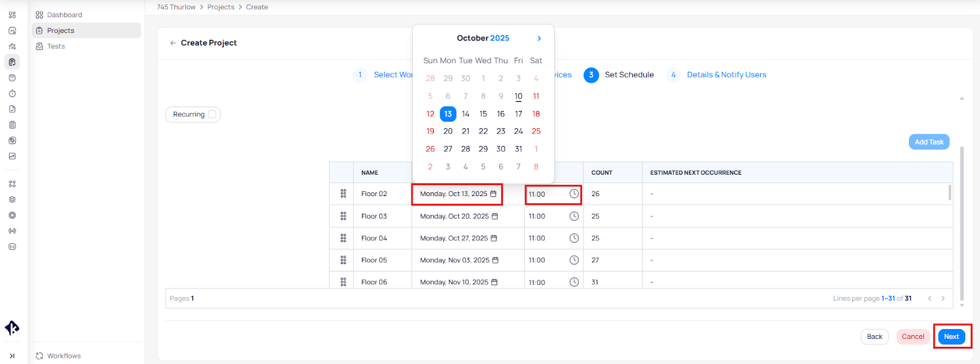Click the Projects breadcrumb link
The image size is (980, 364).
[x=221, y=7]
